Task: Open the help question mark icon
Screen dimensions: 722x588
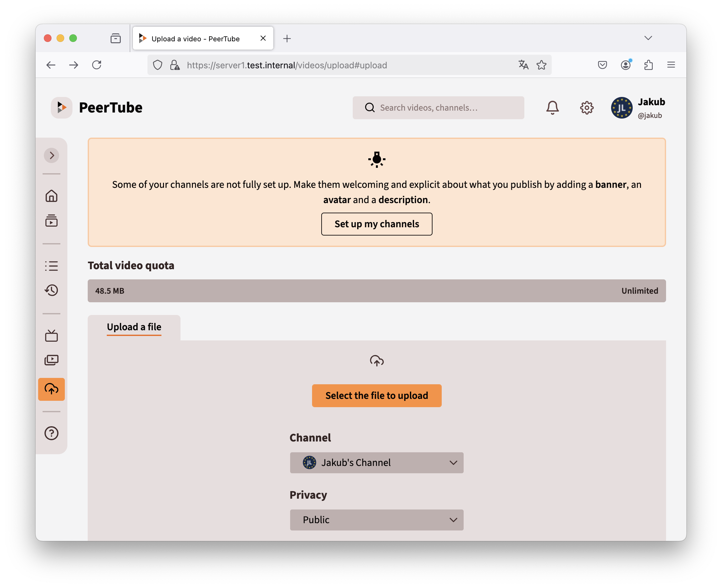Action: [x=51, y=433]
